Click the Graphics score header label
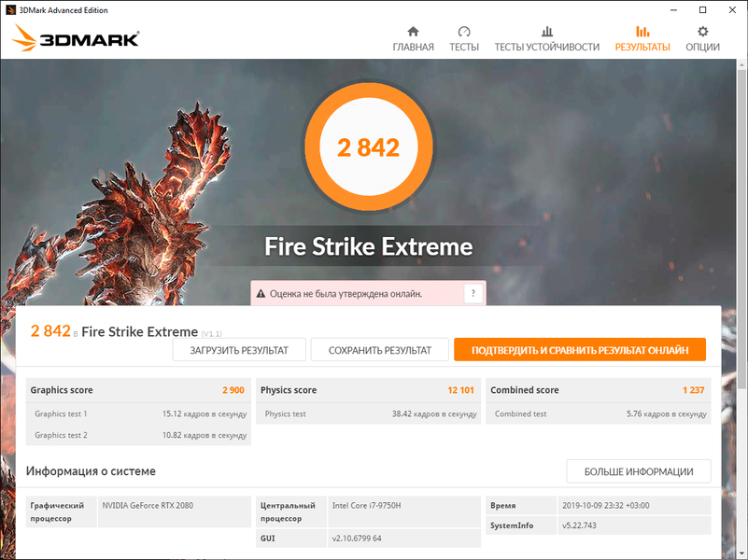 62,390
